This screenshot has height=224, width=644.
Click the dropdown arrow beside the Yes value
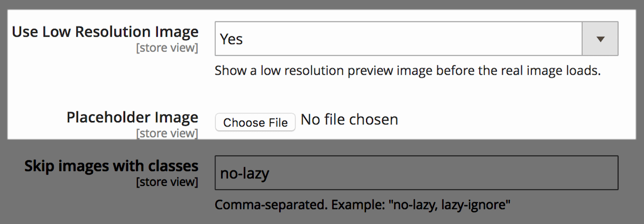coord(601,39)
